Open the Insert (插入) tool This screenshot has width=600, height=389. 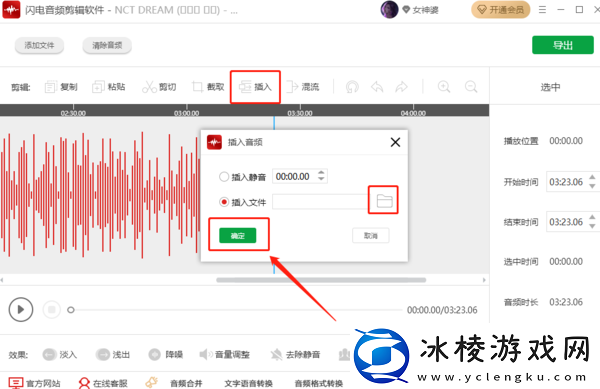point(255,87)
